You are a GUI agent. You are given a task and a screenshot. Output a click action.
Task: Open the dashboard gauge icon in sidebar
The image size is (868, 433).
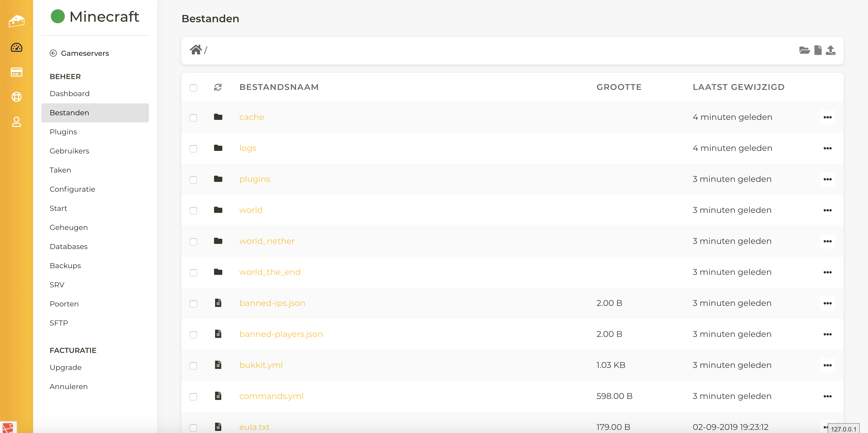(16, 48)
